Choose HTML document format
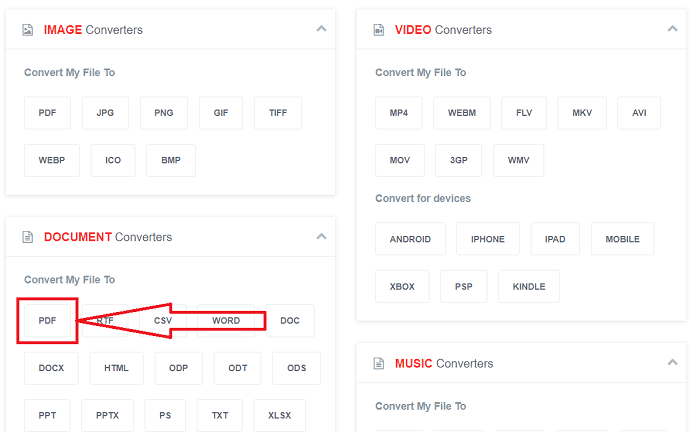Screen dimensions: 690x432 116,368
